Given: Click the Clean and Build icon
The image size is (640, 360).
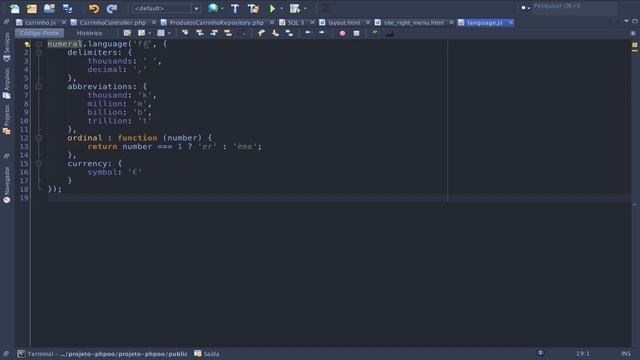Looking at the screenshot, I should 253,8.
